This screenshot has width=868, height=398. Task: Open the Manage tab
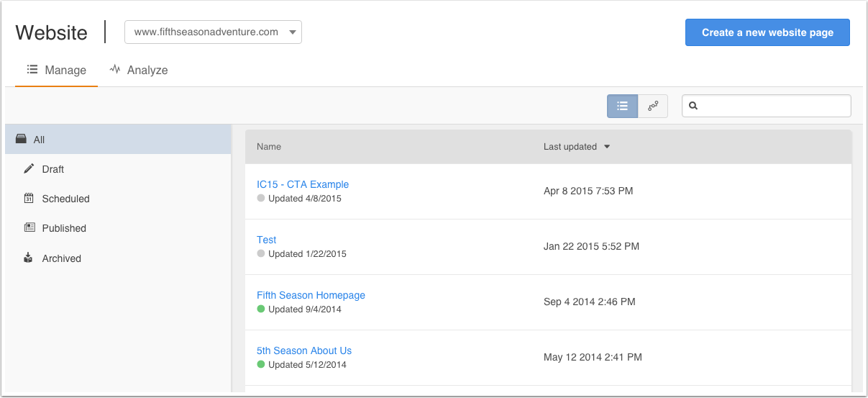click(56, 70)
